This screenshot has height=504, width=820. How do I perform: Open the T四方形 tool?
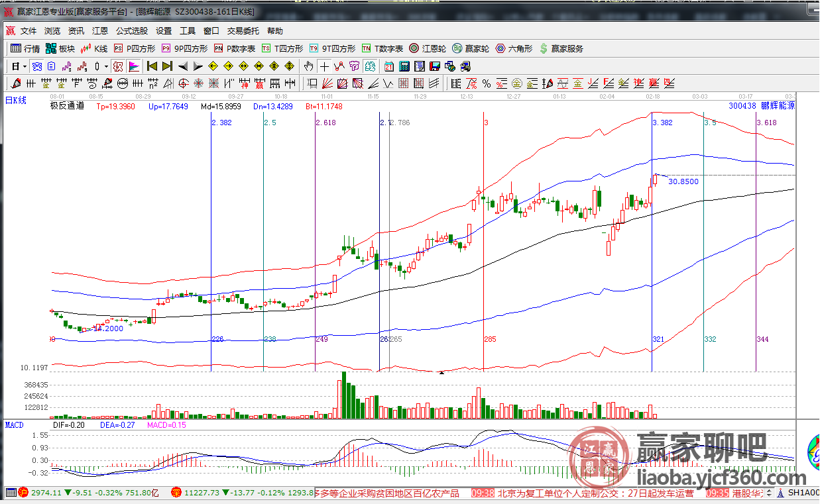pyautogui.click(x=282, y=49)
